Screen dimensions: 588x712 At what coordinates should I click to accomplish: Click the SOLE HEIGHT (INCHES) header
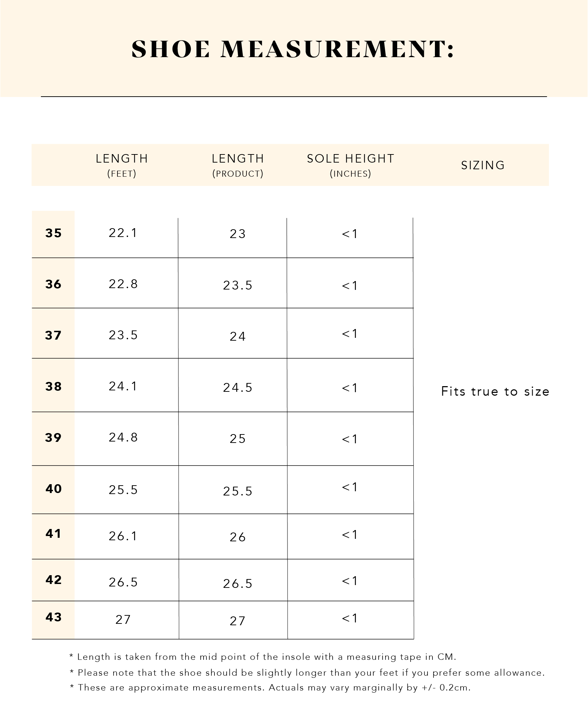(x=350, y=165)
